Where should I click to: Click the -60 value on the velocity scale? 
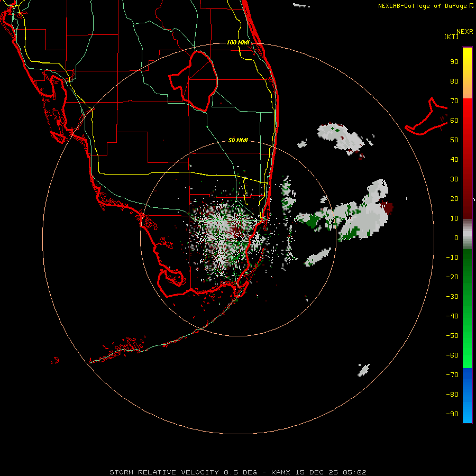pyautogui.click(x=452, y=355)
